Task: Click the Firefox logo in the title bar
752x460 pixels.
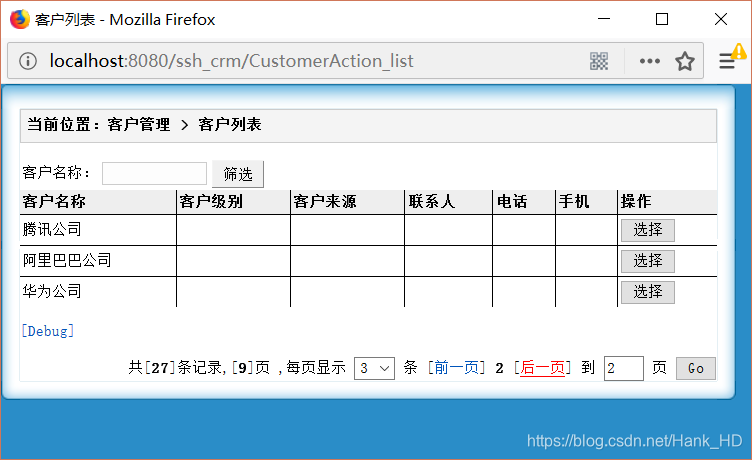Action: tap(20, 20)
